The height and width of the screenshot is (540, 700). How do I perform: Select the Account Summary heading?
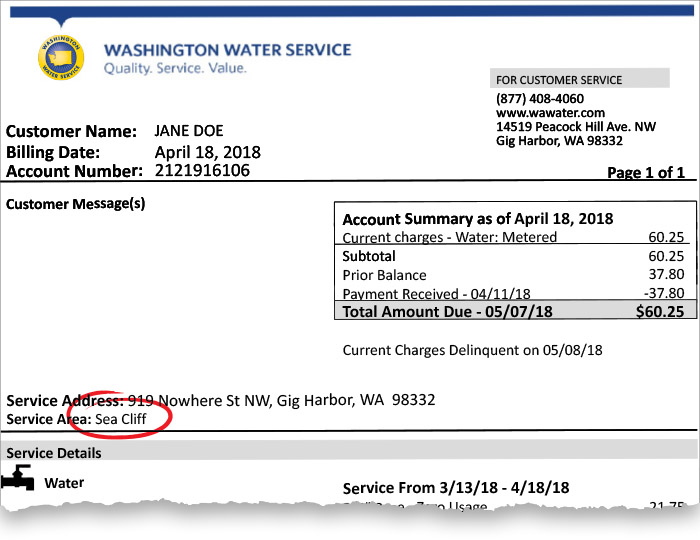(x=477, y=219)
